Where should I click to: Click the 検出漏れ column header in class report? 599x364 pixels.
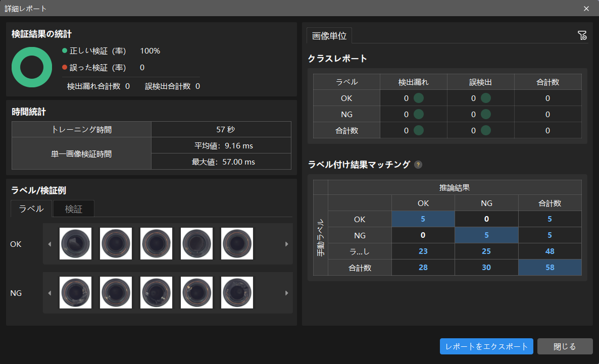[413, 82]
